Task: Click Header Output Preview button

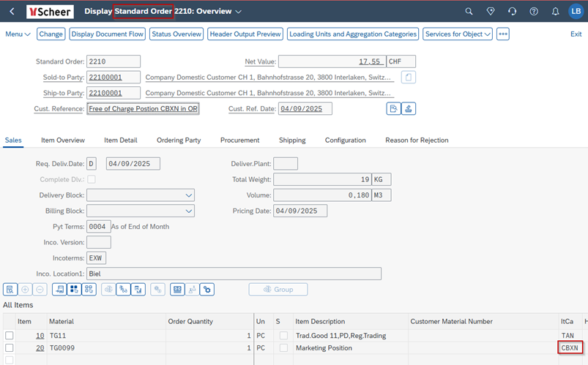Action: coord(245,34)
